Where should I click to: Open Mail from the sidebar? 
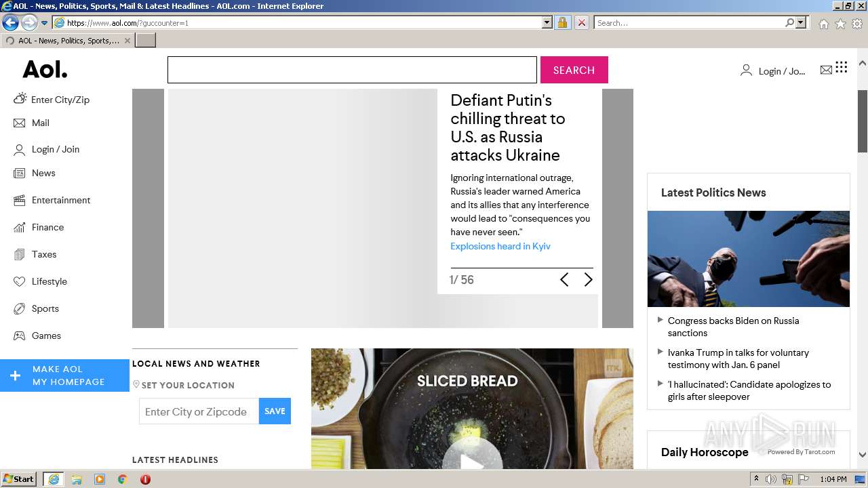click(40, 123)
